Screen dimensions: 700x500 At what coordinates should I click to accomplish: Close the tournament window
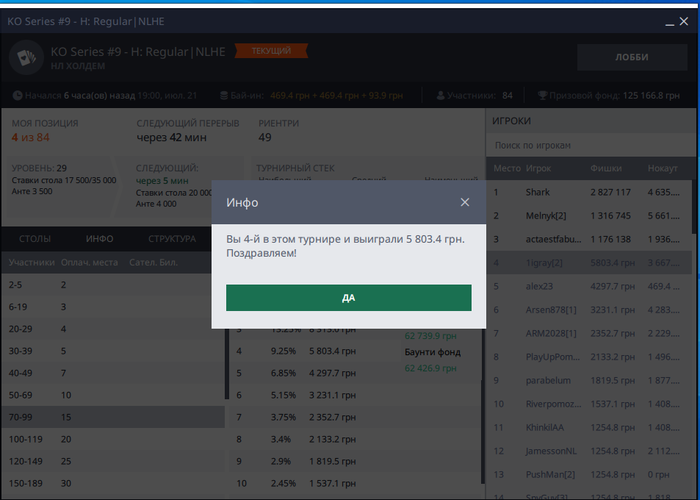point(684,21)
